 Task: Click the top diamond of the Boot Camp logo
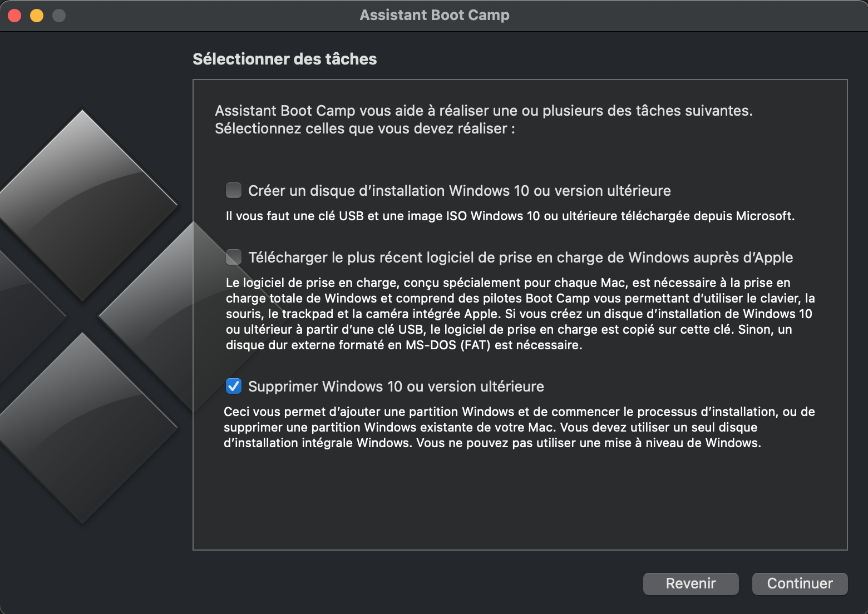[x=82, y=205]
